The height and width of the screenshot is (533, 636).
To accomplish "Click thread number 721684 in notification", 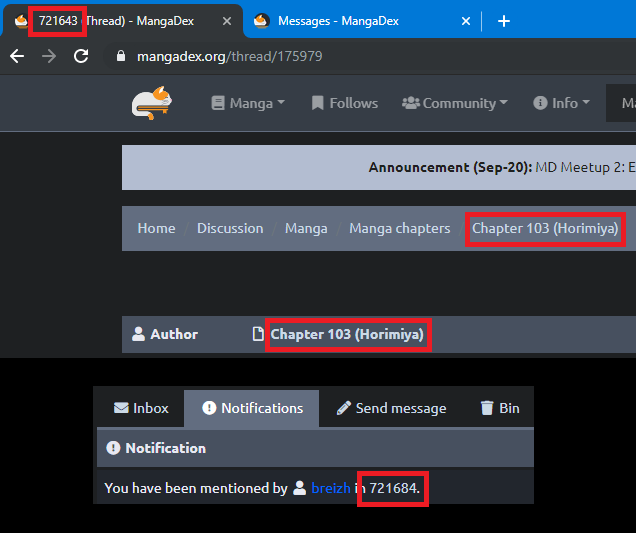I will click(393, 488).
